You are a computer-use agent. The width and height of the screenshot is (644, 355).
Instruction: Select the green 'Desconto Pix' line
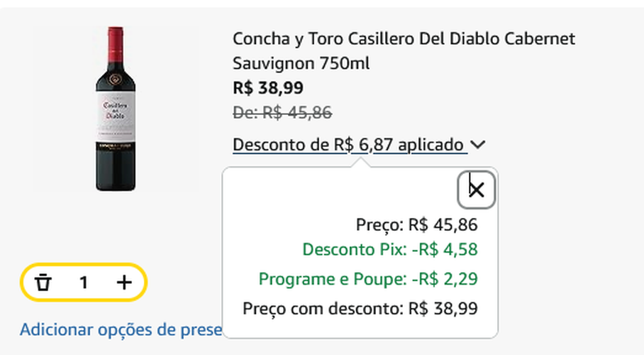coord(389,250)
